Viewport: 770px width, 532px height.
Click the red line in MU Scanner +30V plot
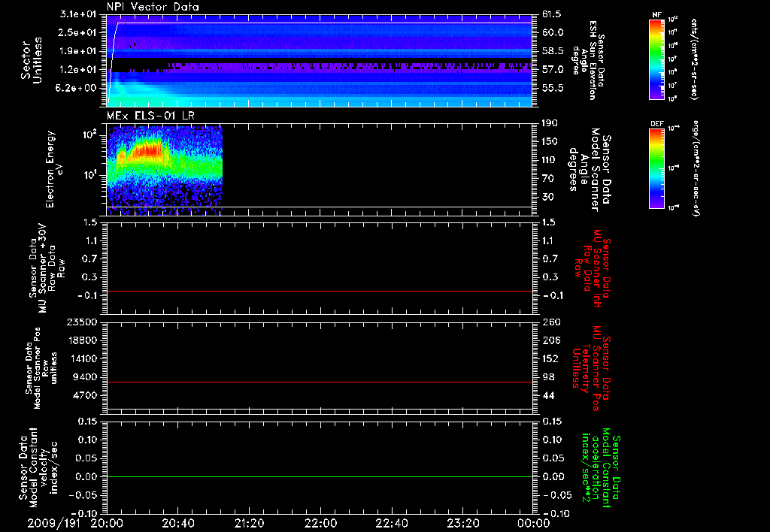(x=320, y=291)
